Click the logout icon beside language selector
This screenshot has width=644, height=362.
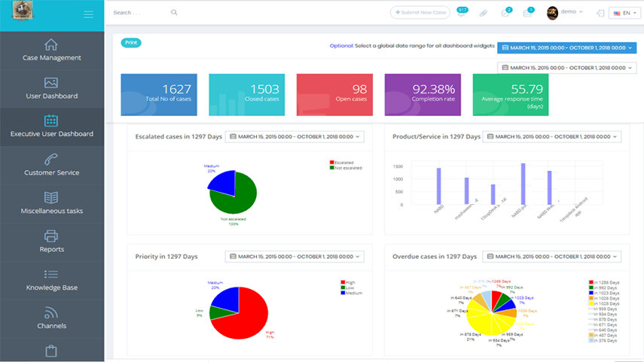(x=600, y=13)
